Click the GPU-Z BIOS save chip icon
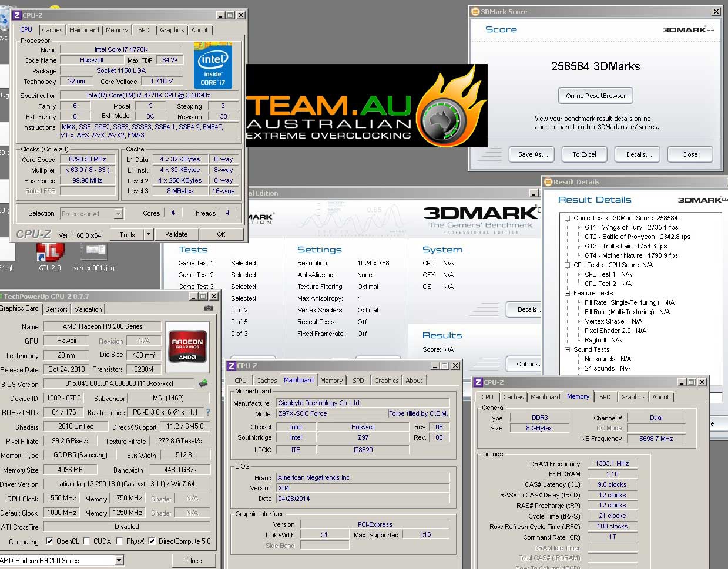Screen dimensions: 728x569 (x=203, y=383)
